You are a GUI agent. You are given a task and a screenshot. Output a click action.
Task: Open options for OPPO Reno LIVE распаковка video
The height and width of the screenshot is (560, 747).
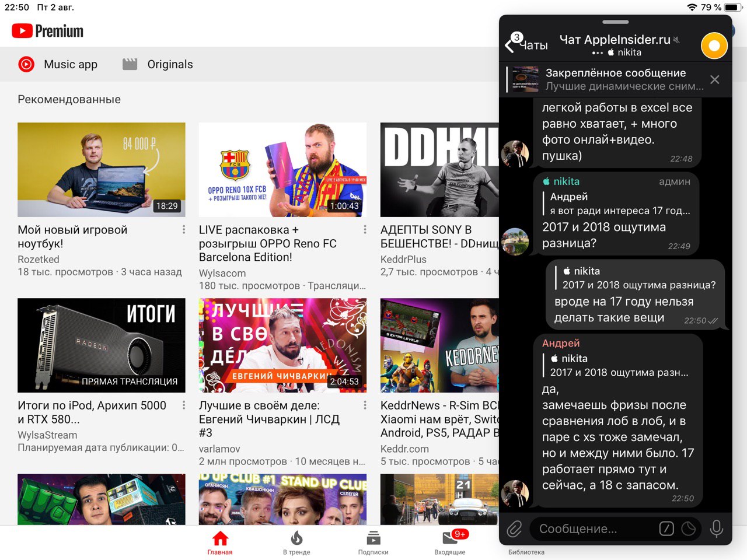point(365,230)
